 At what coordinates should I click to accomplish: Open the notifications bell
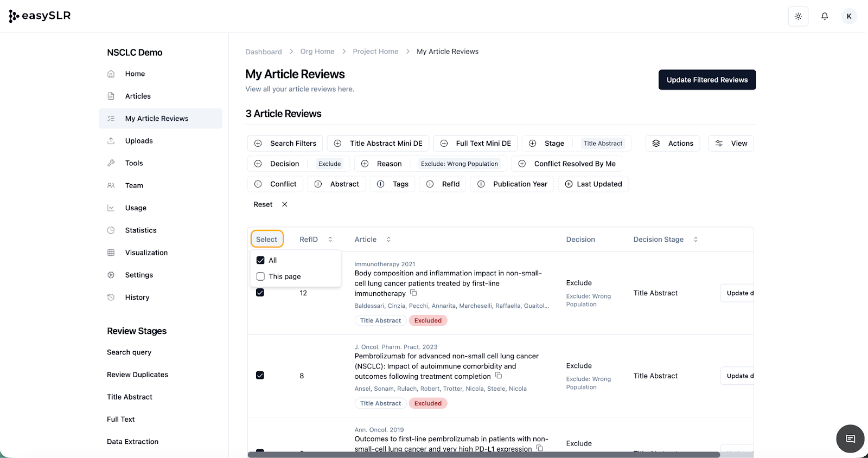tap(825, 16)
